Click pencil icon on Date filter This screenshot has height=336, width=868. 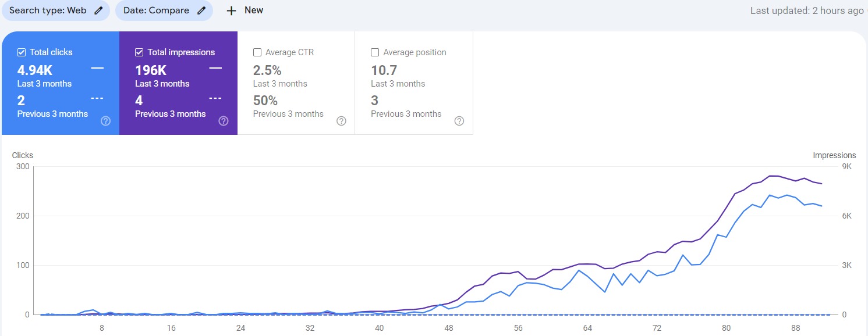point(201,10)
